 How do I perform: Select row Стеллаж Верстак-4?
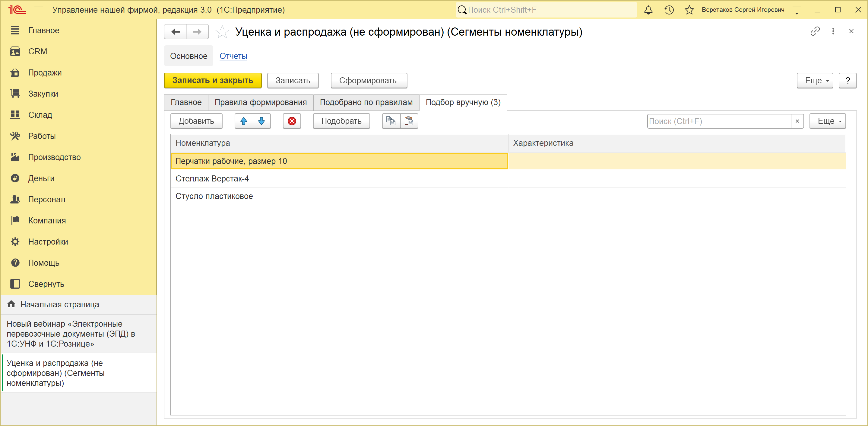click(508, 179)
